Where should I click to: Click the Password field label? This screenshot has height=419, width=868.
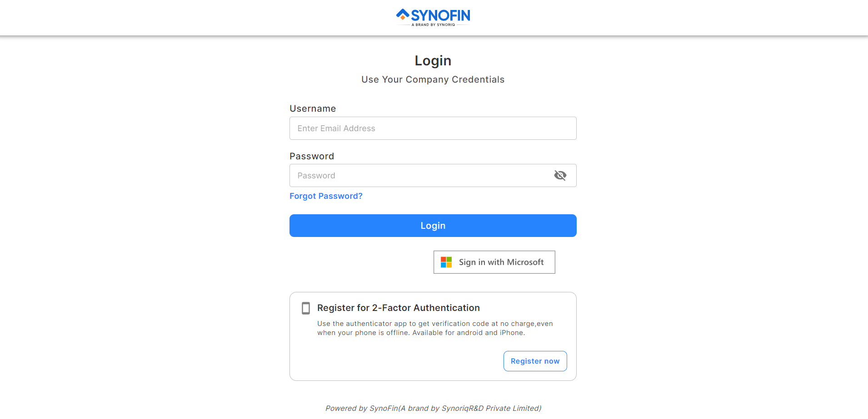point(312,156)
